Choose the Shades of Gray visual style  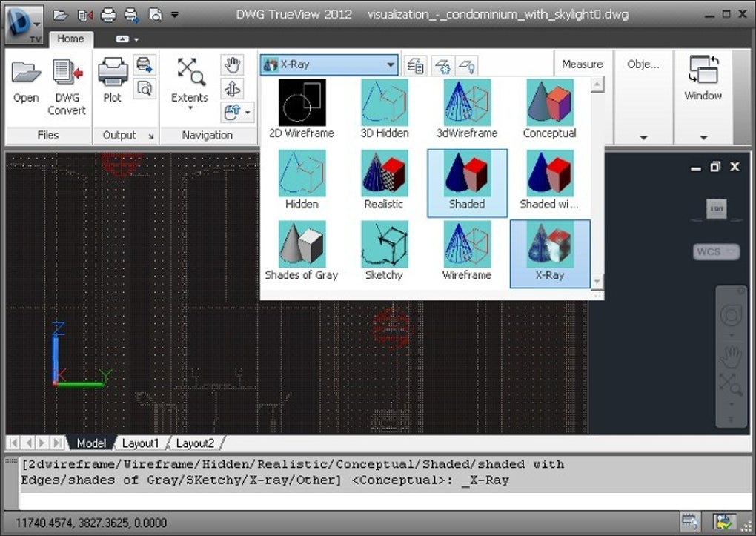302,251
